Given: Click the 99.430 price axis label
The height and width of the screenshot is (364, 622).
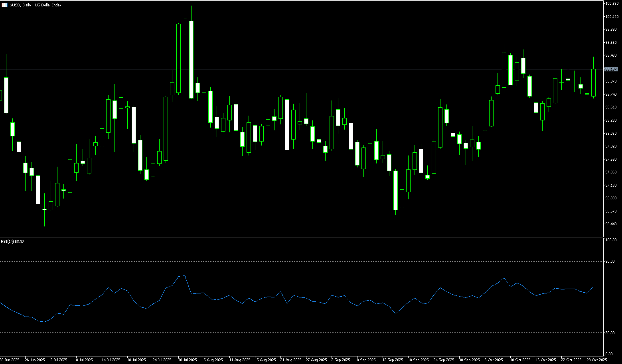Looking at the screenshot, I should (x=611, y=56).
